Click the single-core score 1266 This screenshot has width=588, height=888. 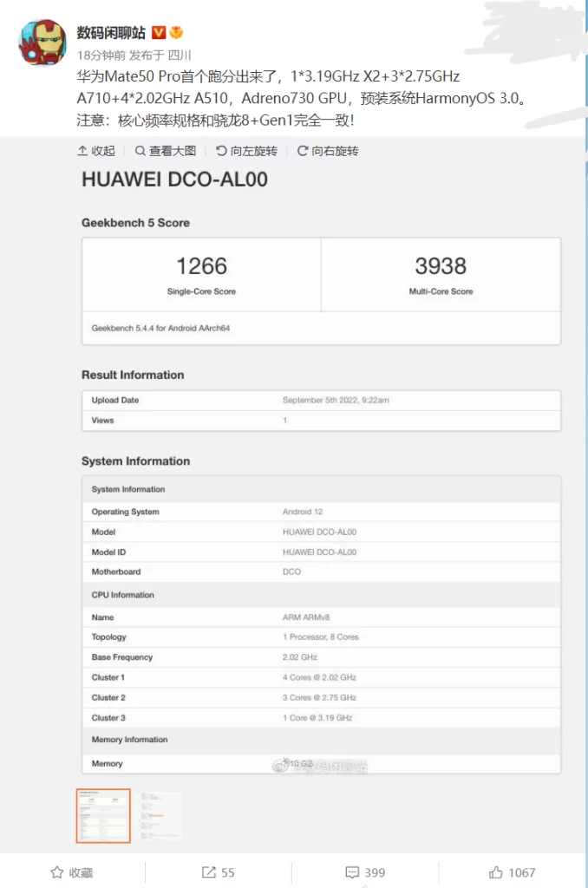point(202,266)
